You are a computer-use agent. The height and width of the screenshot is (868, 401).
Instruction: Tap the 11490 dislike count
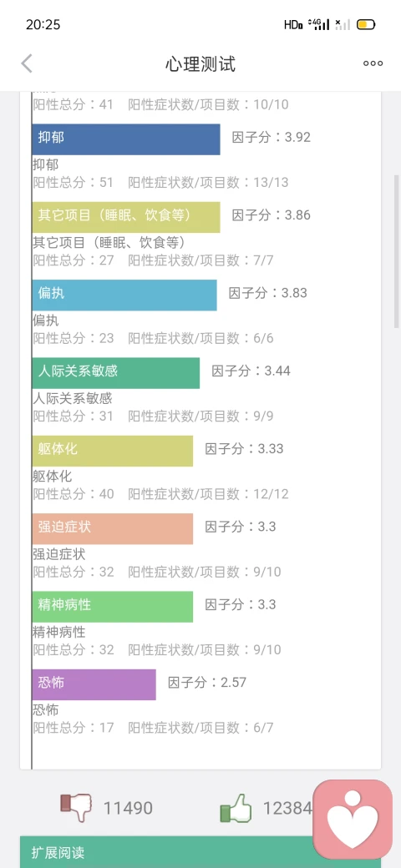[x=128, y=809]
